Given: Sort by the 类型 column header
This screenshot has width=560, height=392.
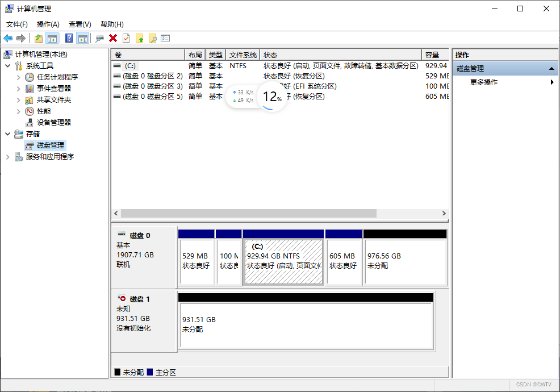Looking at the screenshot, I should click(215, 55).
